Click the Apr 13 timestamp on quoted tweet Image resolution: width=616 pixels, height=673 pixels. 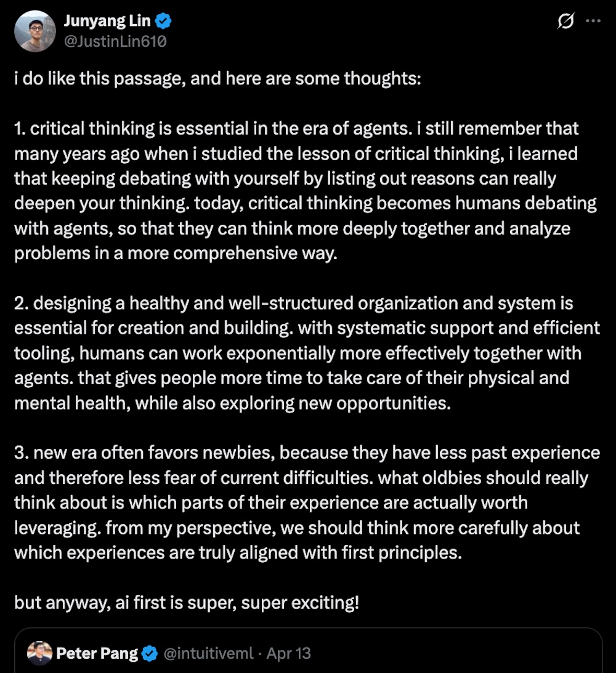(288, 653)
